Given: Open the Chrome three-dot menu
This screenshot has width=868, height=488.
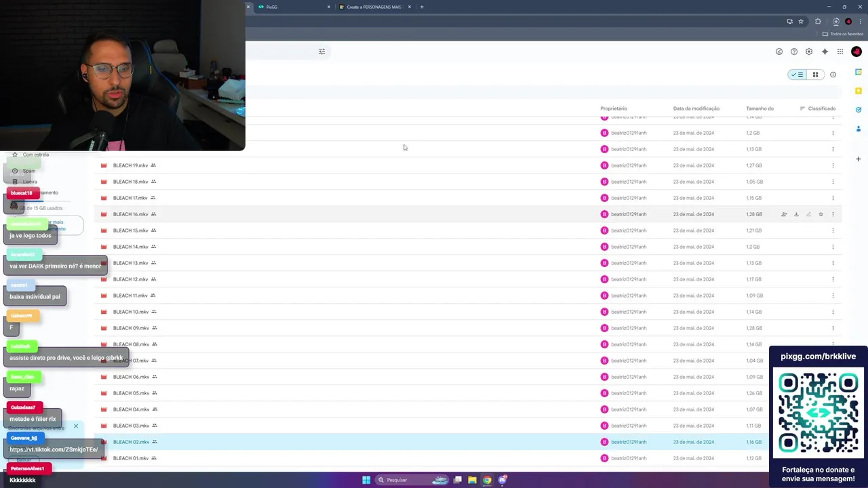Looking at the screenshot, I should 861,22.
